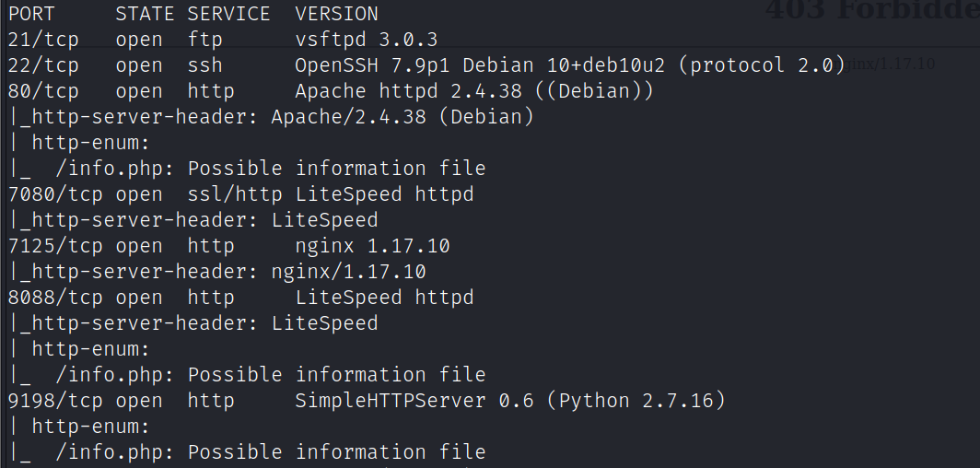Click the 80/tcp port entry
The width and height of the screenshot is (980, 468).
click(x=43, y=91)
